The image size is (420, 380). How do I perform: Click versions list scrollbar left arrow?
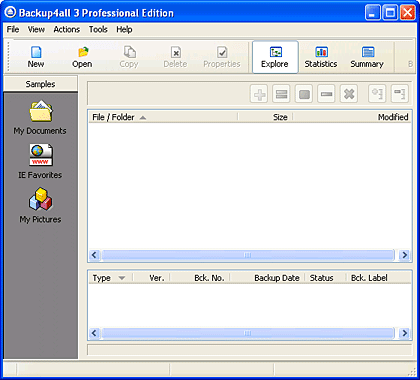click(94, 333)
